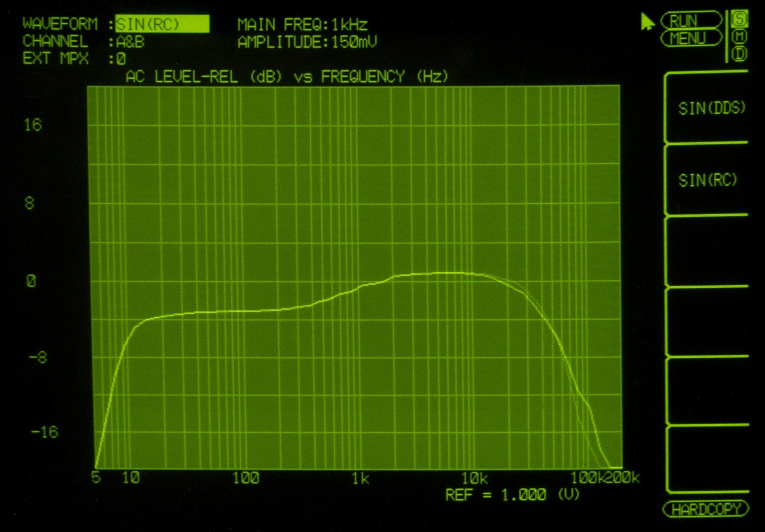Click the circled M indicator icon
This screenshot has width=765, height=532.
point(739,37)
